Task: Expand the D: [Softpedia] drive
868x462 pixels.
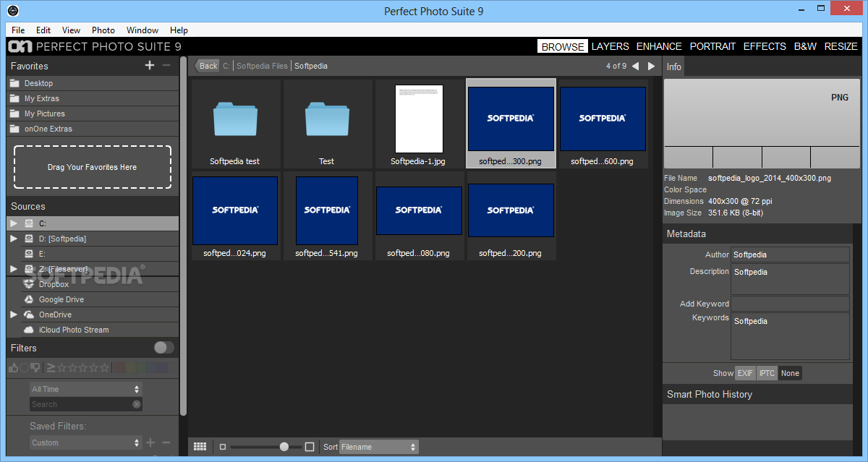Action: 13,239
